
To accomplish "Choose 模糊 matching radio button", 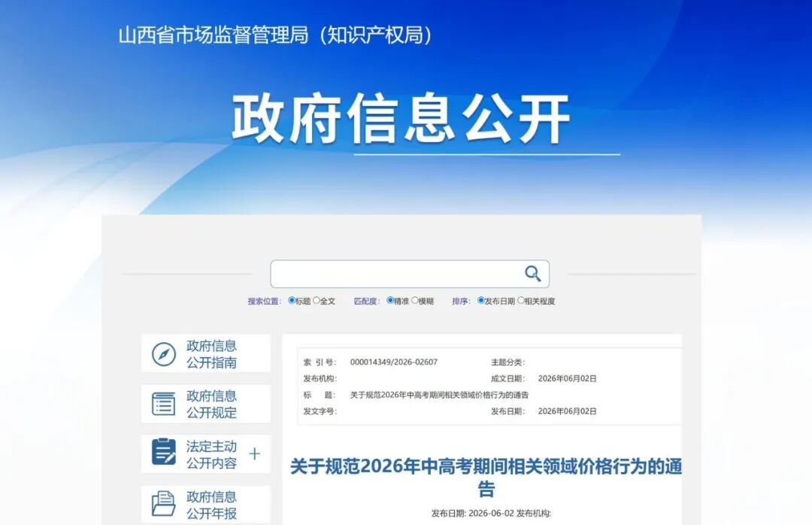I will click(x=415, y=301).
